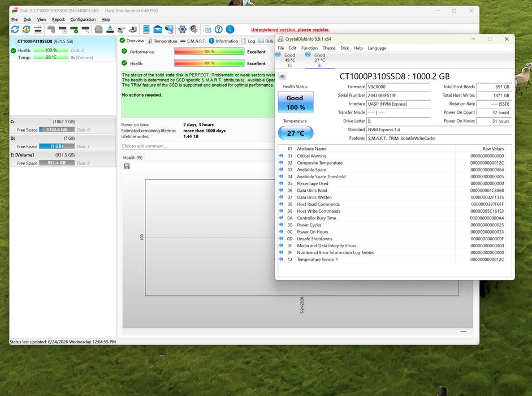Image resolution: width=532 pixels, height=396 pixels.
Task: Select the D: partition entry in Sentinel
Action: coord(63,142)
